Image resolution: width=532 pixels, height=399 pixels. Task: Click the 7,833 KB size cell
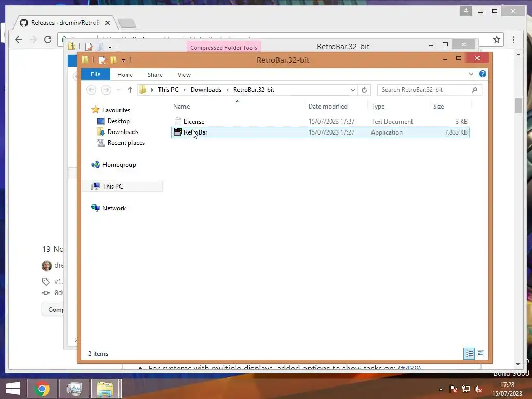pyautogui.click(x=456, y=132)
